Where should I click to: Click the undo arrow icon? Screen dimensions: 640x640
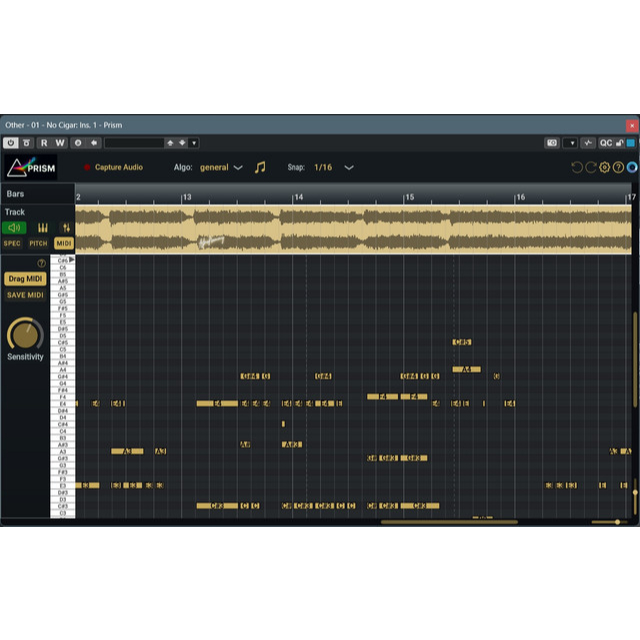577,167
